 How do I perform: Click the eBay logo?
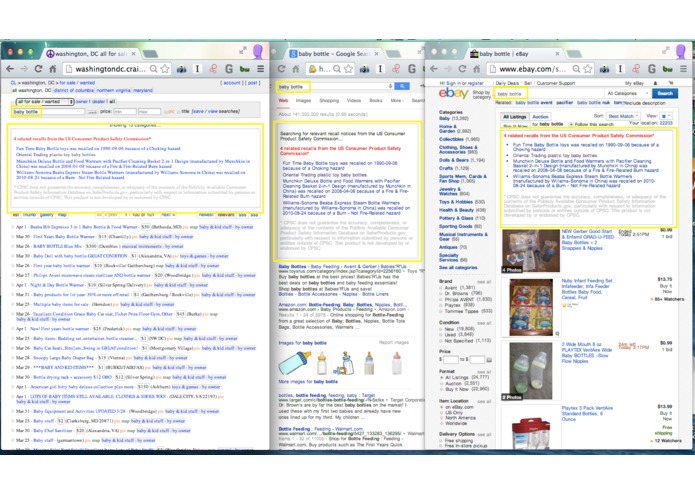(453, 93)
